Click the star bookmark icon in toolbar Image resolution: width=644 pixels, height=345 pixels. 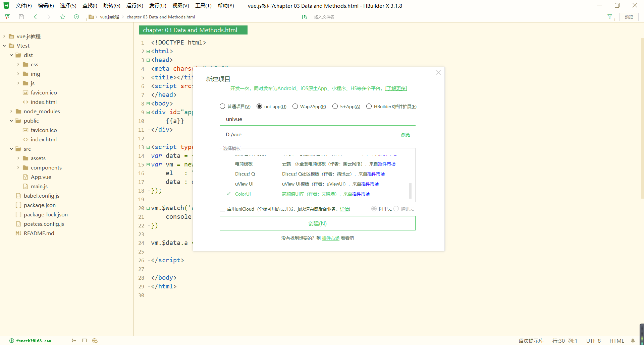pos(63,17)
